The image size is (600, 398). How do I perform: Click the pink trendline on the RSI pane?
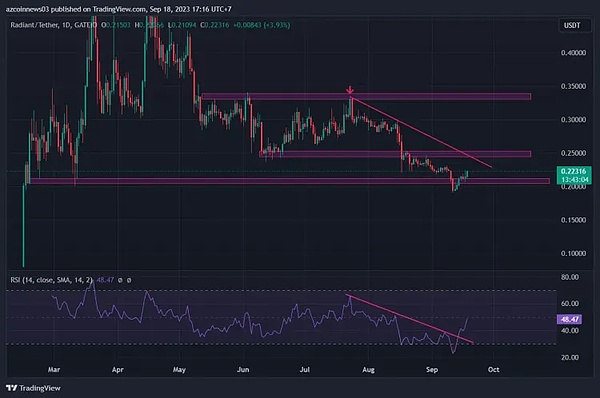(x=409, y=319)
